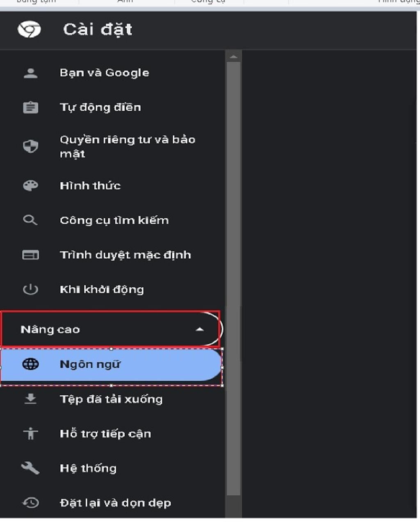Click the sidebar scroll up arrow
Image resolution: width=420 pixels, height=522 pixels.
(233, 57)
